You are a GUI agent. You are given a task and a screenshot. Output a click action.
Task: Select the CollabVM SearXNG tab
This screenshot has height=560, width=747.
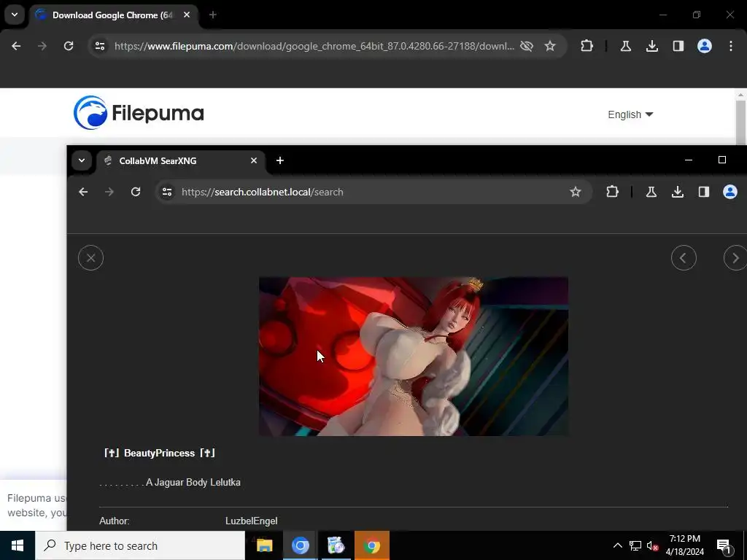pyautogui.click(x=180, y=161)
